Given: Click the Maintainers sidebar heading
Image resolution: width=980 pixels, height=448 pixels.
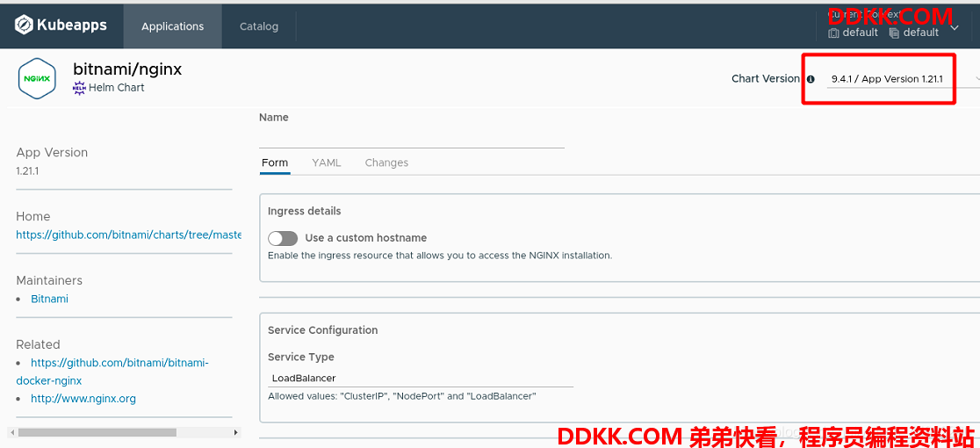Looking at the screenshot, I should (x=49, y=280).
